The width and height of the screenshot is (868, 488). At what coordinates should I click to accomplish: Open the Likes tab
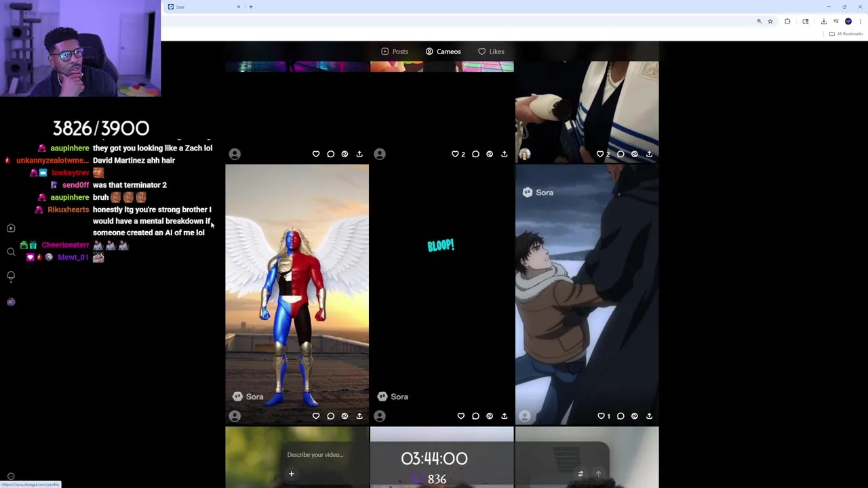click(x=491, y=52)
